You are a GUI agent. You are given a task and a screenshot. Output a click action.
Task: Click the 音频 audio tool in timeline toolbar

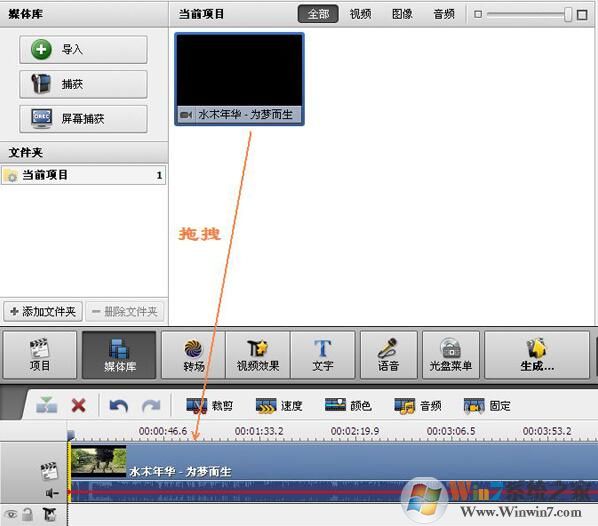pos(418,406)
